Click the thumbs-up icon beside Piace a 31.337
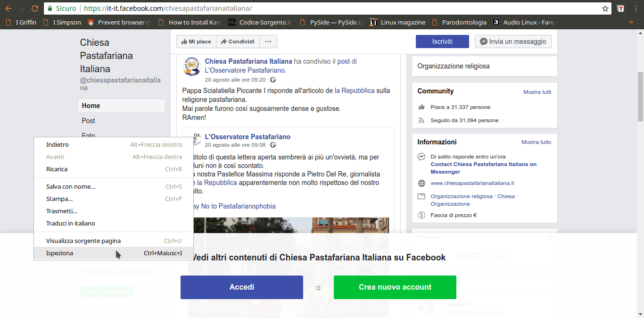This screenshot has height=318, width=644. pyautogui.click(x=421, y=107)
